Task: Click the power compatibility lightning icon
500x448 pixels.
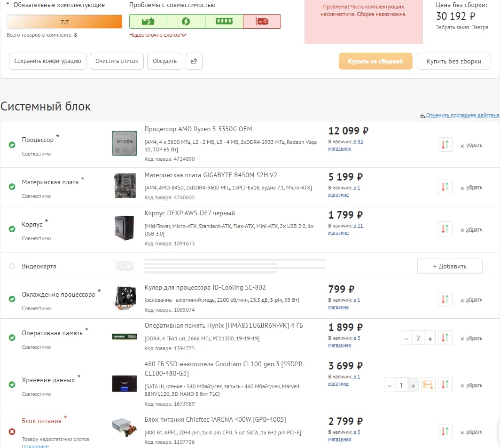Action: coord(186,21)
